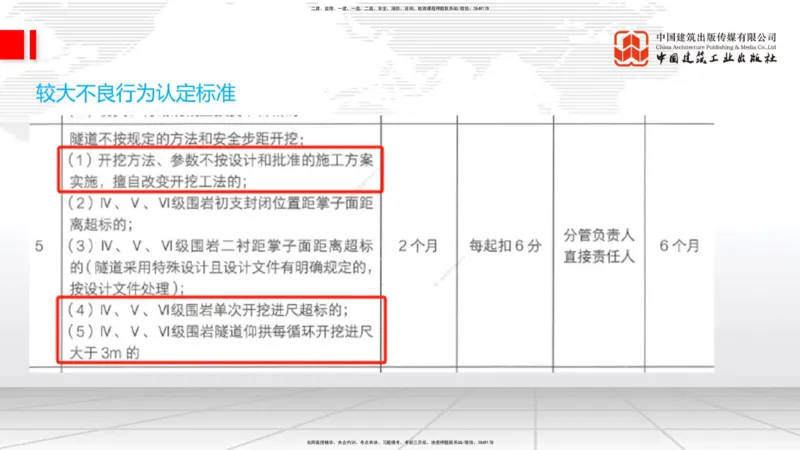This screenshot has width=800, height=450.
Task: Click item (2) 围岩初支封闭位置距掌子面距
Action: tap(220, 203)
